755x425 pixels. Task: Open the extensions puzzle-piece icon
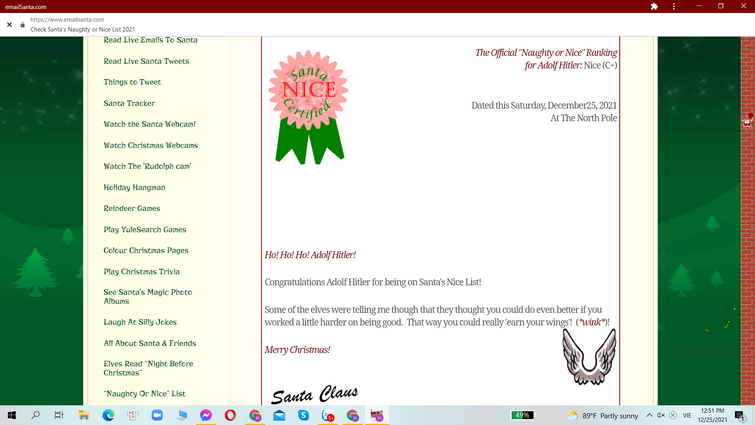pyautogui.click(x=654, y=6)
